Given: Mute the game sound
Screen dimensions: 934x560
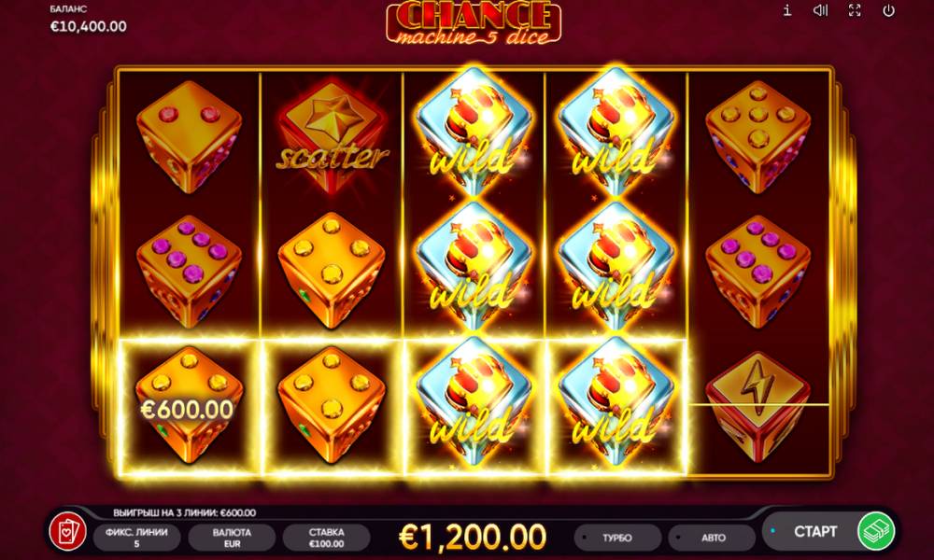Looking at the screenshot, I should 821,10.
